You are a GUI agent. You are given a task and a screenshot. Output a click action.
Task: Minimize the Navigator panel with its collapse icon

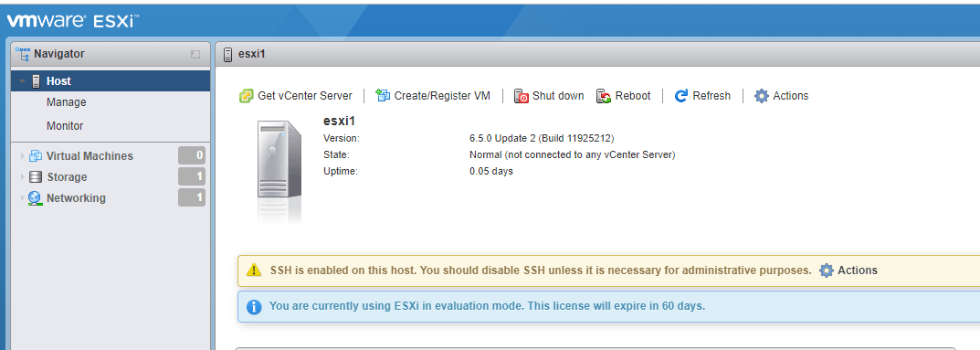[x=195, y=55]
